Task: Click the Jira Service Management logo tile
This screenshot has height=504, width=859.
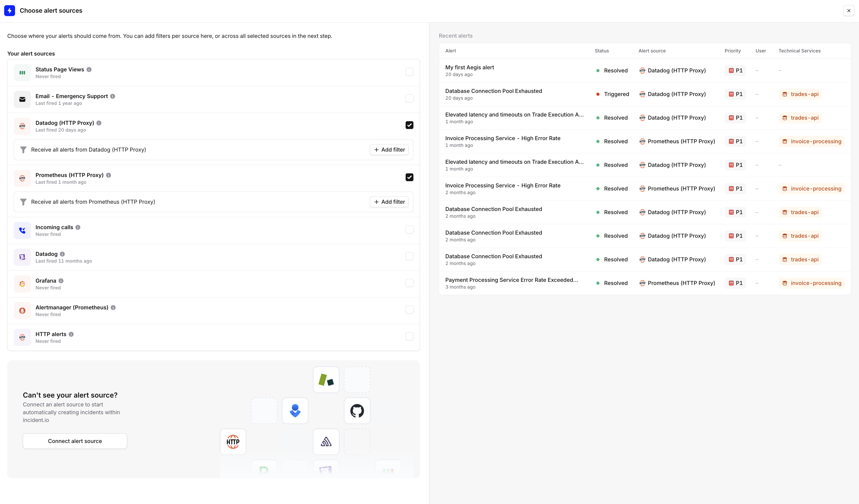Action: coord(295,411)
